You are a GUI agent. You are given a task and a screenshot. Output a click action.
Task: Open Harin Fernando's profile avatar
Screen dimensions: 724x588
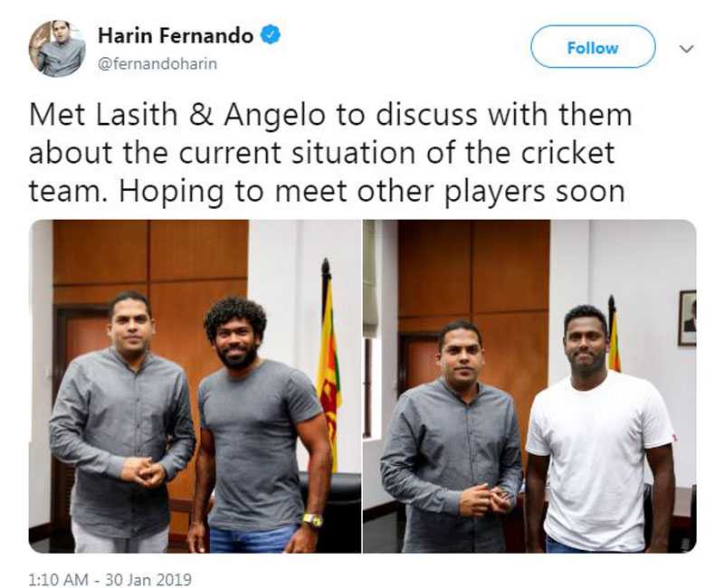57,48
